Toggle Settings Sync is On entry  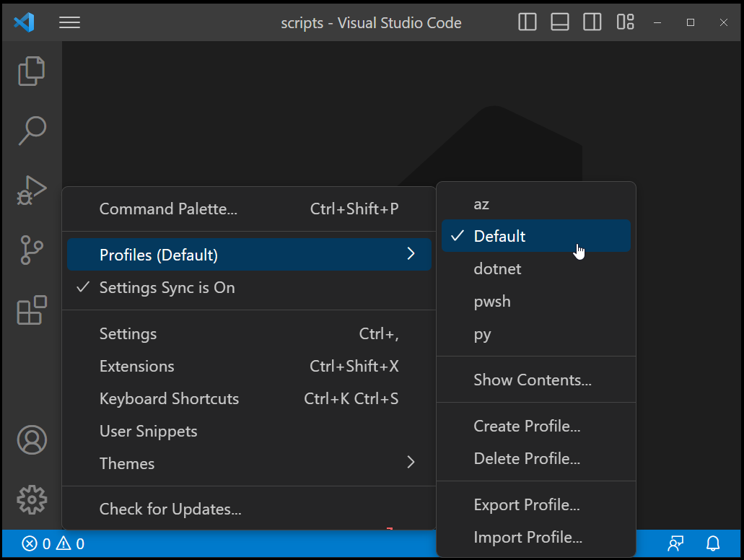point(167,287)
